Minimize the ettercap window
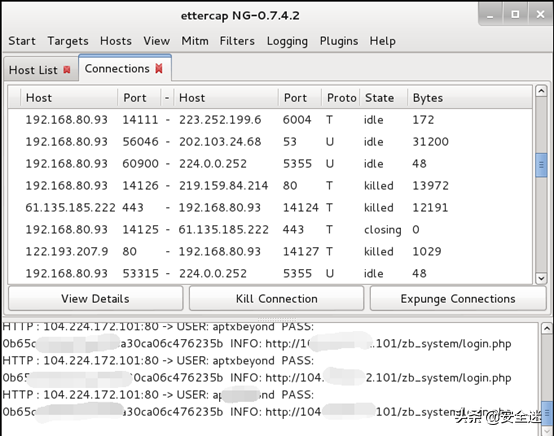 (490, 15)
